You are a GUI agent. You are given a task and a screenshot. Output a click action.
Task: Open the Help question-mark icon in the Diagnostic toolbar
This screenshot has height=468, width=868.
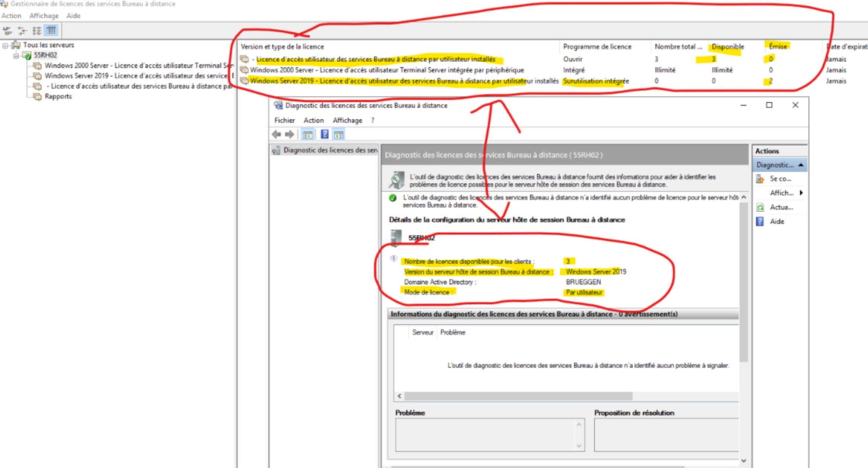click(x=324, y=134)
